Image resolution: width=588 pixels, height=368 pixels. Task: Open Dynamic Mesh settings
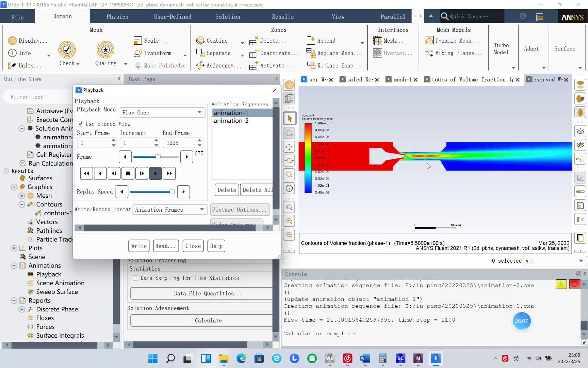452,41
